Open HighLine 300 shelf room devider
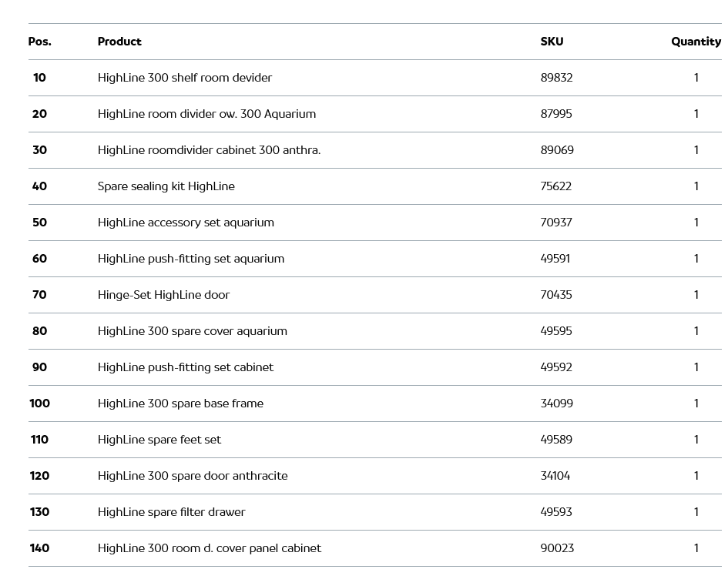Image resolution: width=728 pixels, height=586 pixels. [x=185, y=78]
